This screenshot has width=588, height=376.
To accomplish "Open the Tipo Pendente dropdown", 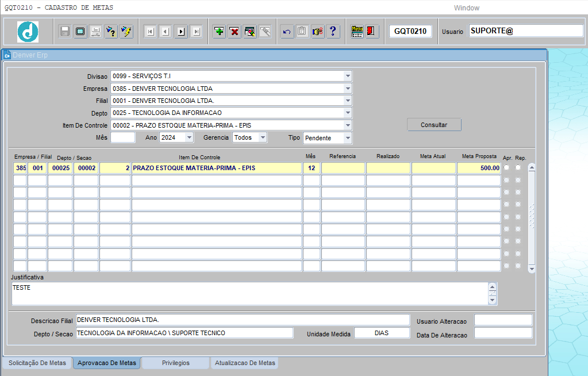I will point(348,138).
